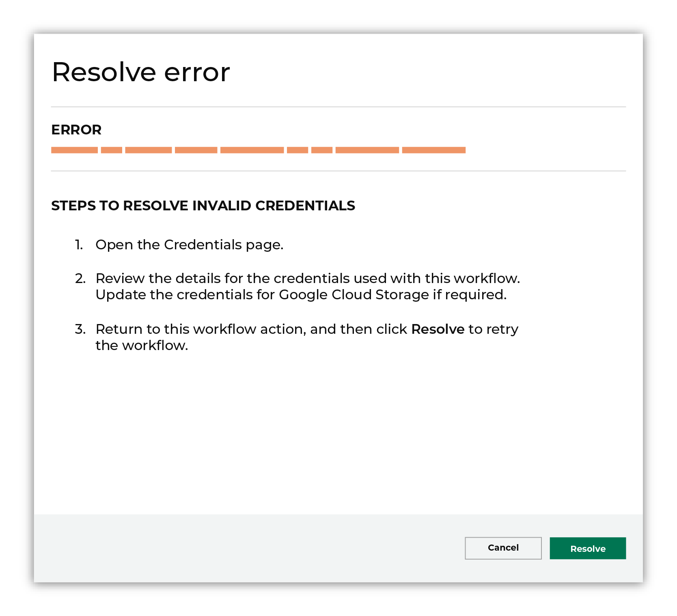This screenshot has height=616, width=677.
Task: Click the Cancel button
Action: coord(503,548)
